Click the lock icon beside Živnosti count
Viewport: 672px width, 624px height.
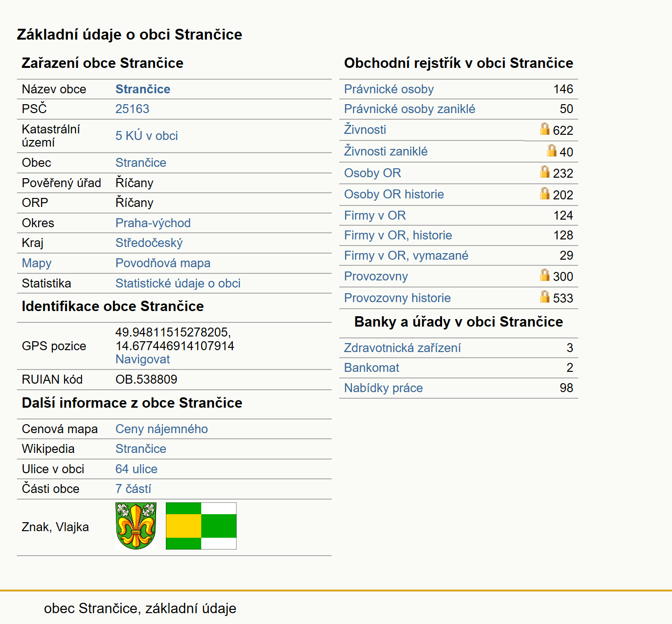click(545, 129)
